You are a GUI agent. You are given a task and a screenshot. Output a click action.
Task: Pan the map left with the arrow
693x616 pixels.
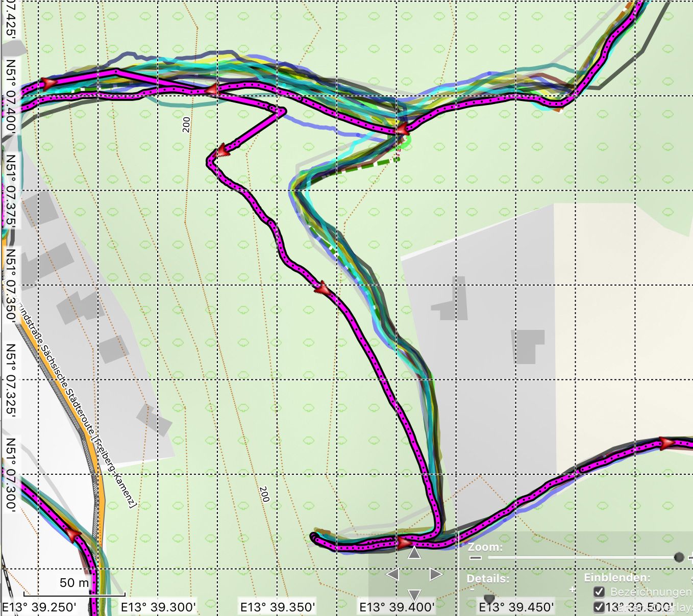tap(392, 575)
